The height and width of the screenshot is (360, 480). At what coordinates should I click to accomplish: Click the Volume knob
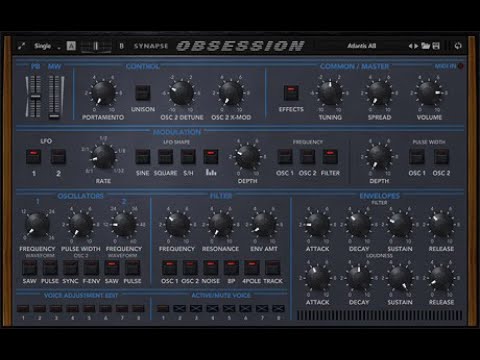(429, 93)
